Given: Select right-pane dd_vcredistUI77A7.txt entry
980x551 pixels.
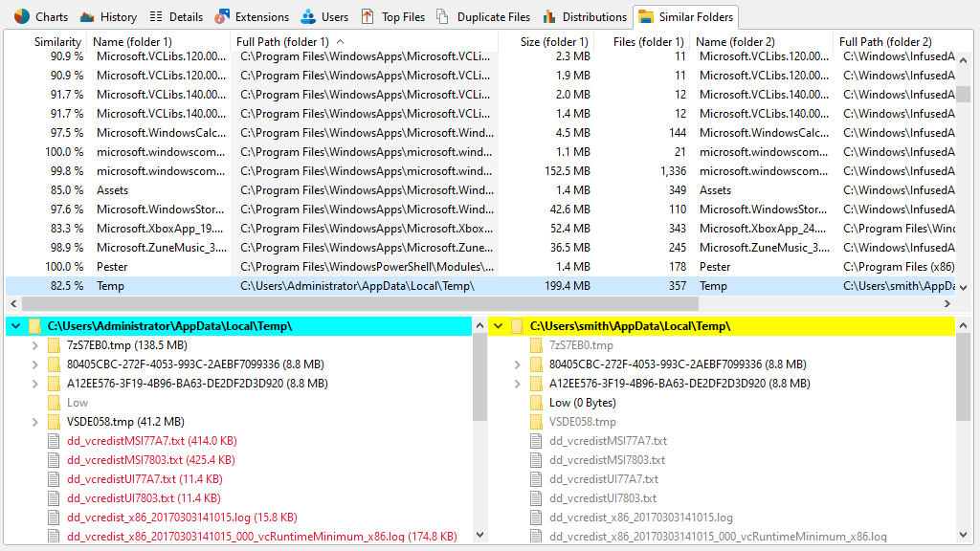Looking at the screenshot, I should tap(605, 479).
